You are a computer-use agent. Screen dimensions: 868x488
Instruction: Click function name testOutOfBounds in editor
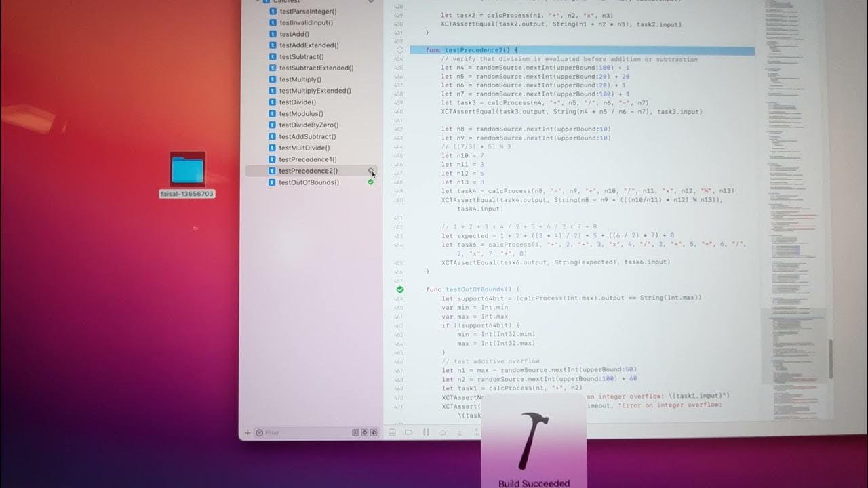coord(475,289)
